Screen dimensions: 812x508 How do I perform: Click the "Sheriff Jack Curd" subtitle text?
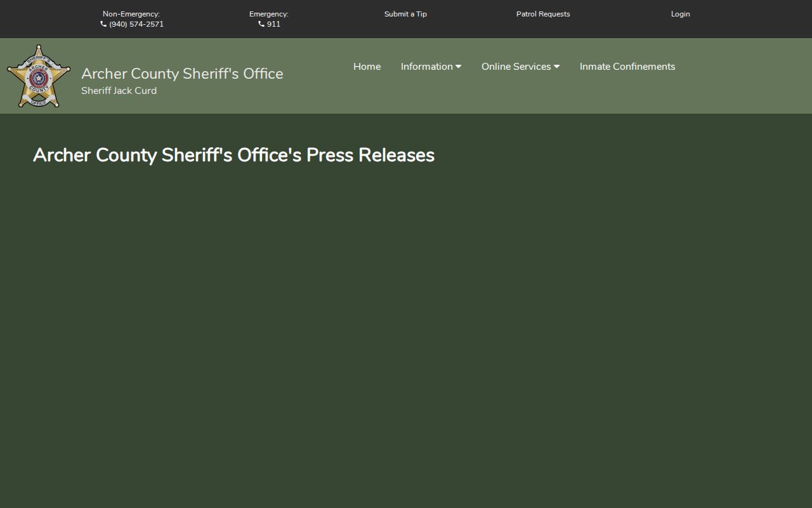(x=119, y=91)
